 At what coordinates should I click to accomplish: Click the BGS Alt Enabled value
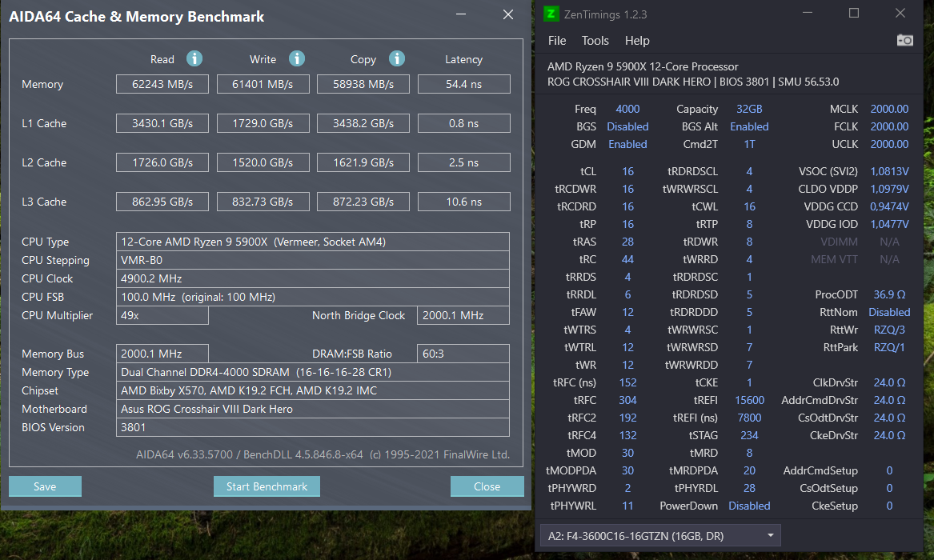(749, 126)
